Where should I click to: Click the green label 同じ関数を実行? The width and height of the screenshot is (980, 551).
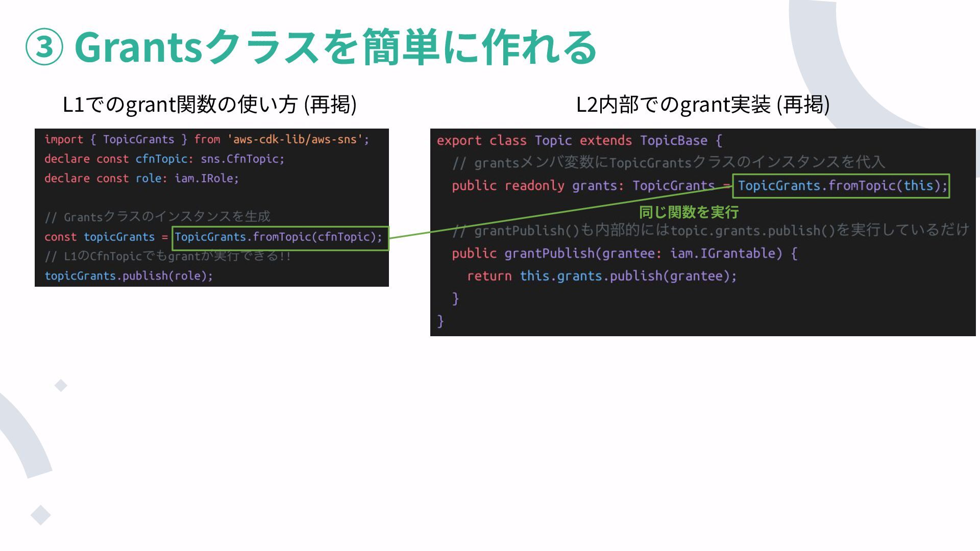[689, 212]
